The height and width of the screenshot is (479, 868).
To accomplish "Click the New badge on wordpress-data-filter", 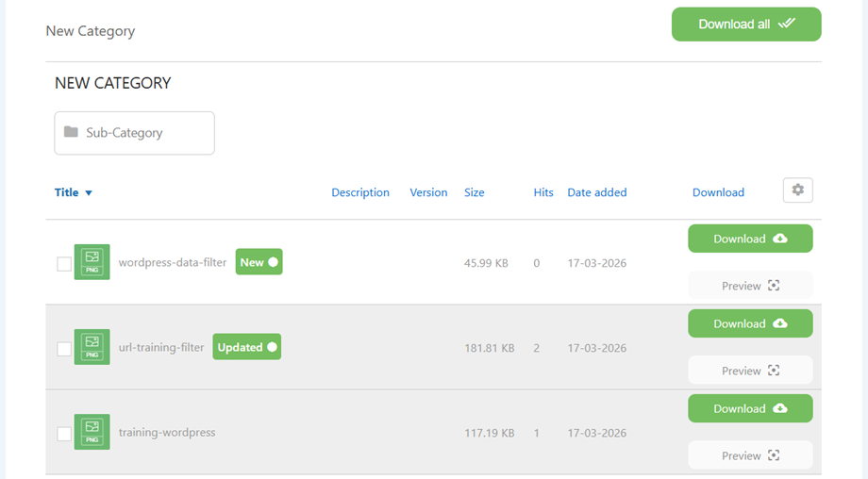I will point(259,262).
